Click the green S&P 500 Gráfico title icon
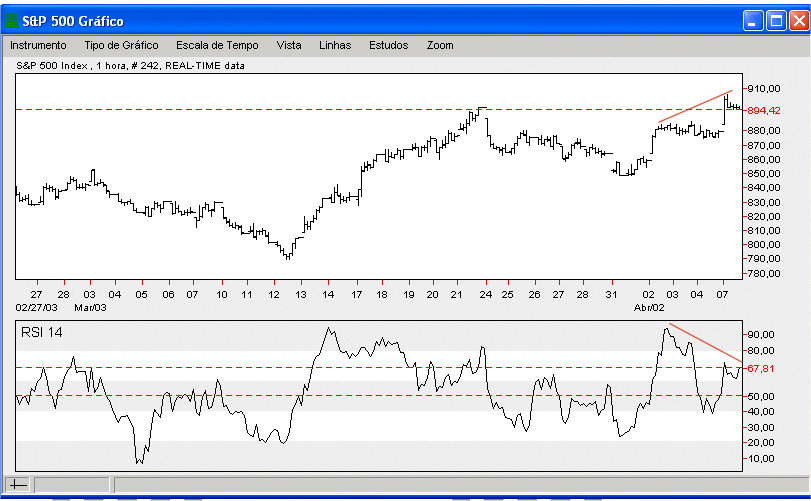 [x=11, y=21]
